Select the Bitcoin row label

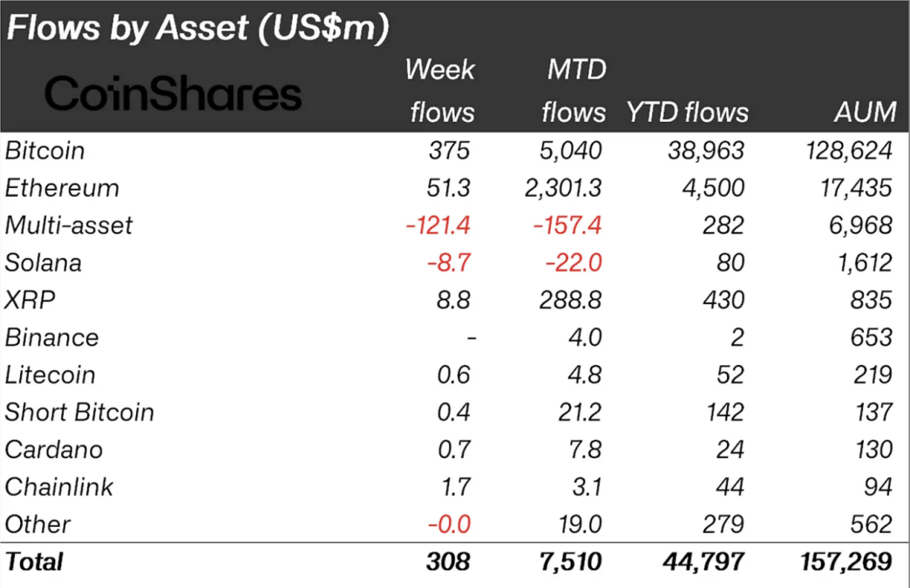[x=45, y=151]
